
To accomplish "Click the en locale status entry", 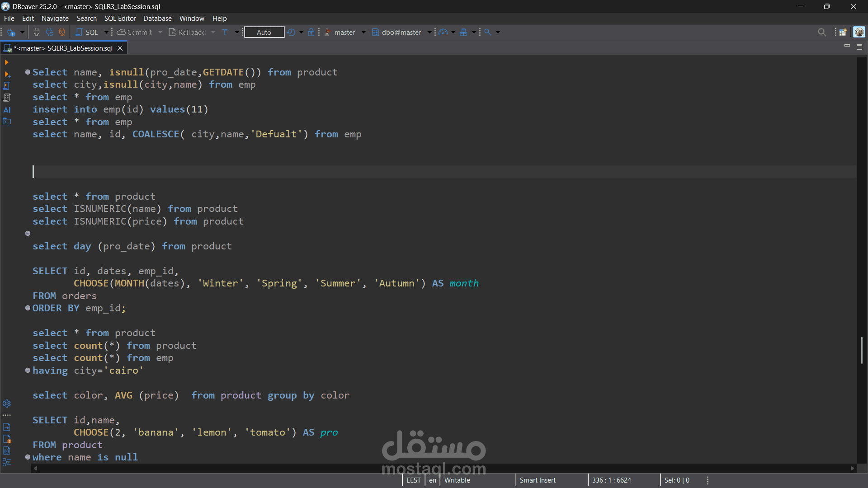I will [433, 480].
